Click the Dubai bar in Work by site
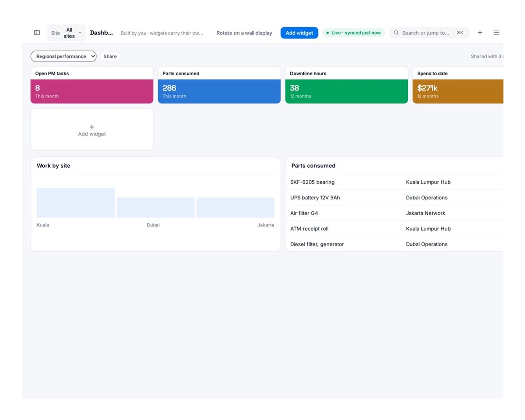The image size is (525, 420). click(x=156, y=208)
